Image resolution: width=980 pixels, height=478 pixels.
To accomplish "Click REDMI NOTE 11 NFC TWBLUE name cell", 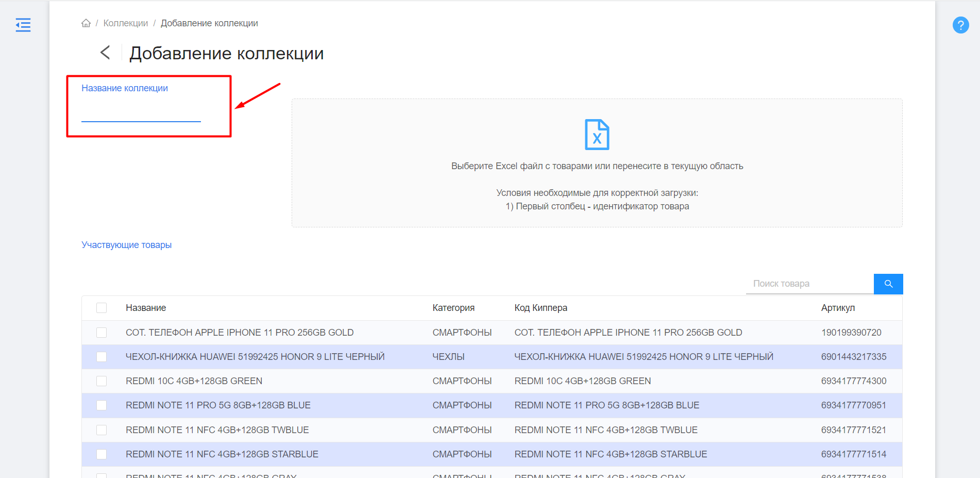I will point(217,430).
